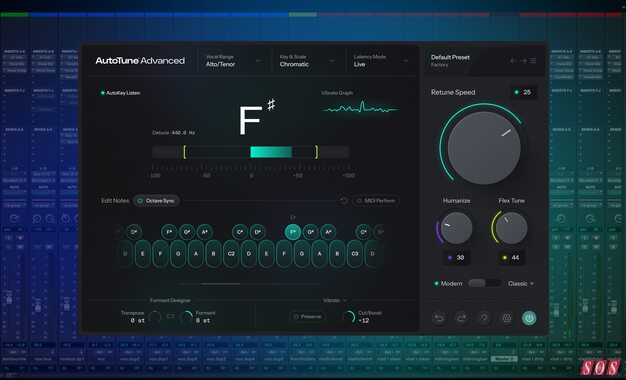Flip the Modern/Classic mode switch

coord(484,283)
